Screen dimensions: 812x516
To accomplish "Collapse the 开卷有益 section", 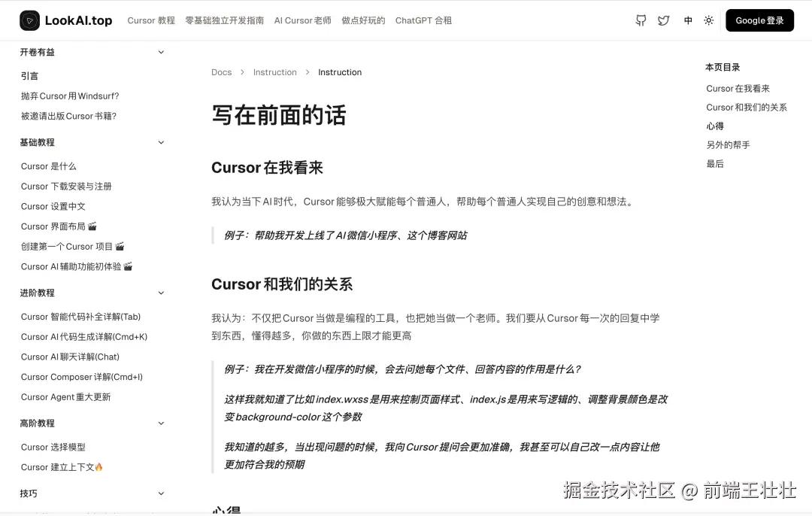I will pyautogui.click(x=161, y=52).
